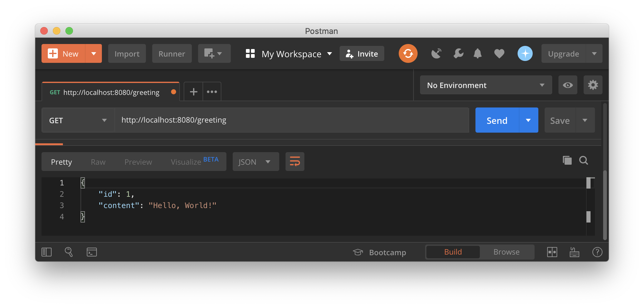Click line number 3 in response
Viewport: 644px width, 308px height.
62,206
